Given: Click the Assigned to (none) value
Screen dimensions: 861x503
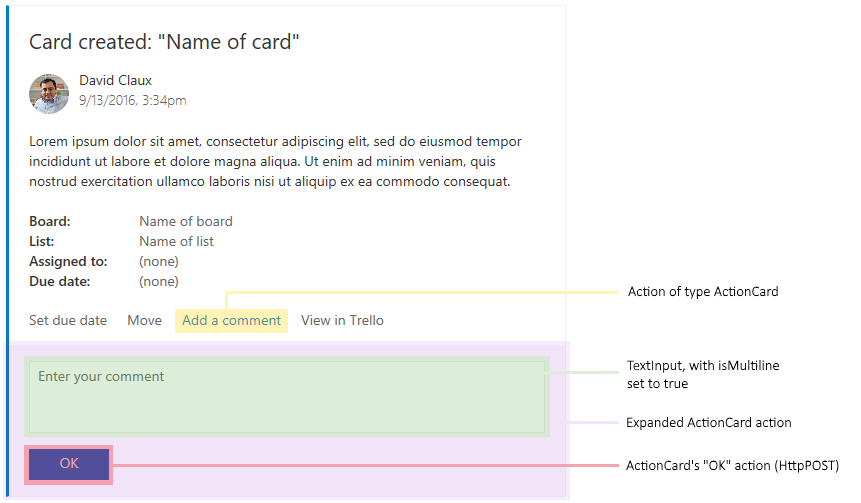Looking at the screenshot, I should click(159, 261).
